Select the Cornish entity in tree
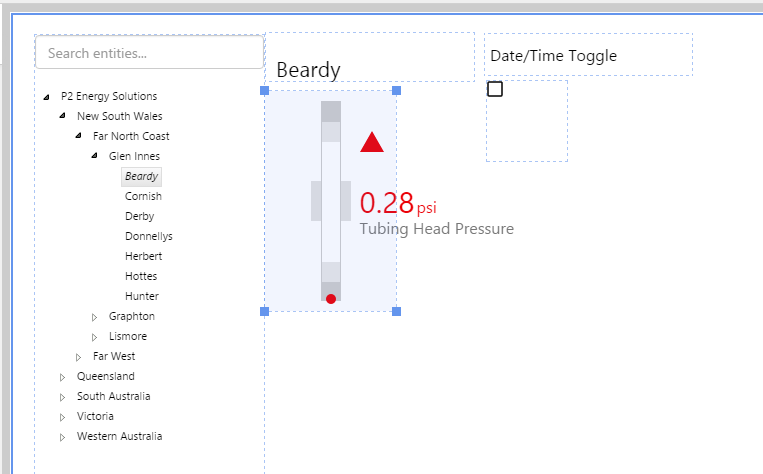This screenshot has width=763, height=474. click(143, 196)
